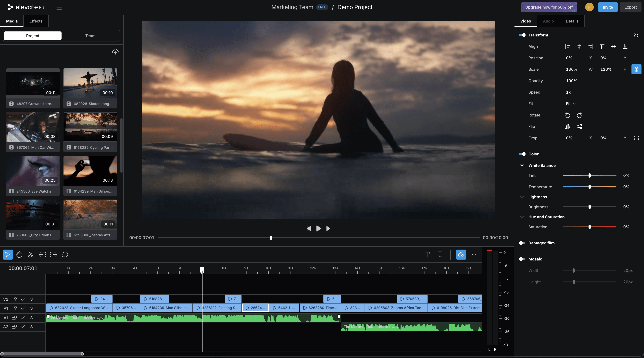The width and height of the screenshot is (644, 358).
Task: Rotate the clip clockwise
Action: pos(579,115)
